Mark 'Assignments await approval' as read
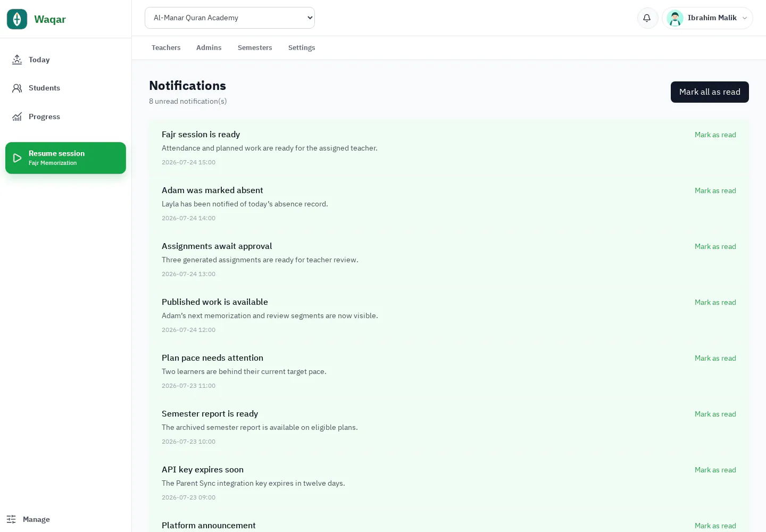 [715, 247]
